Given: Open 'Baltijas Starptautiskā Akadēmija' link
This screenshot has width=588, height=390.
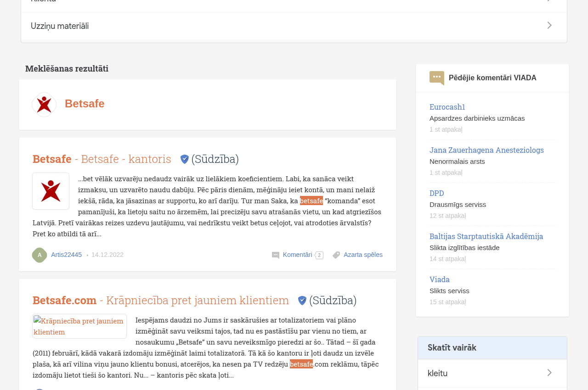Looking at the screenshot, I should click(486, 236).
